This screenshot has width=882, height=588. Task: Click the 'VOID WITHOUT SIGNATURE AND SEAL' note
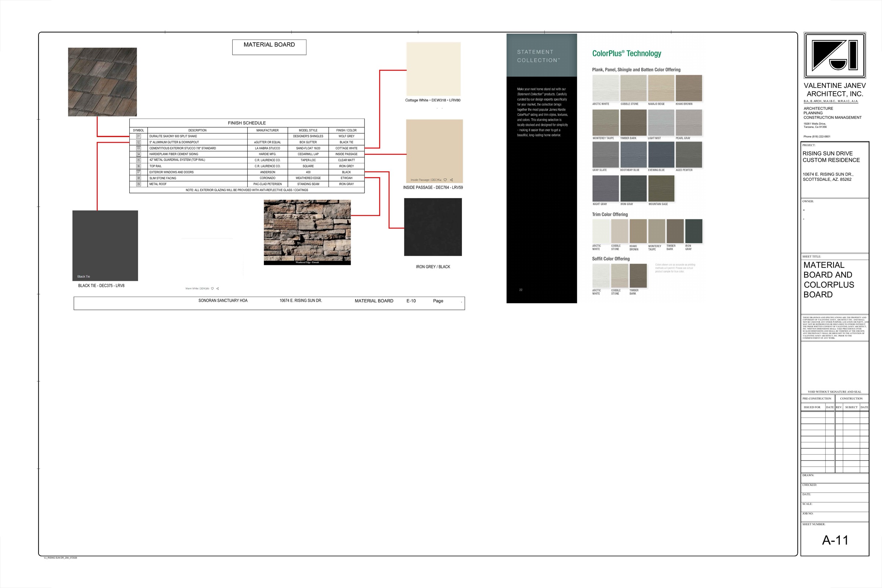click(x=834, y=391)
